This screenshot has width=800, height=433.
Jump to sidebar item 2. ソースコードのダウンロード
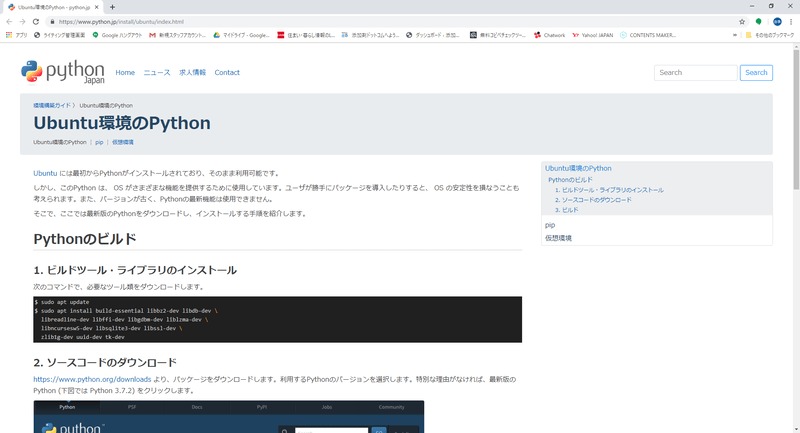pyautogui.click(x=593, y=200)
